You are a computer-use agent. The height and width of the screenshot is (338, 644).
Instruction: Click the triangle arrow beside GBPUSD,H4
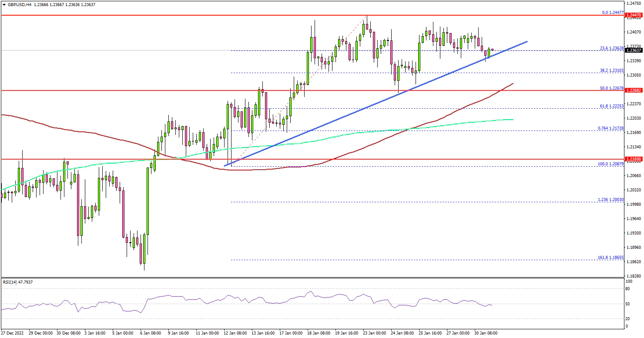point(3,4)
